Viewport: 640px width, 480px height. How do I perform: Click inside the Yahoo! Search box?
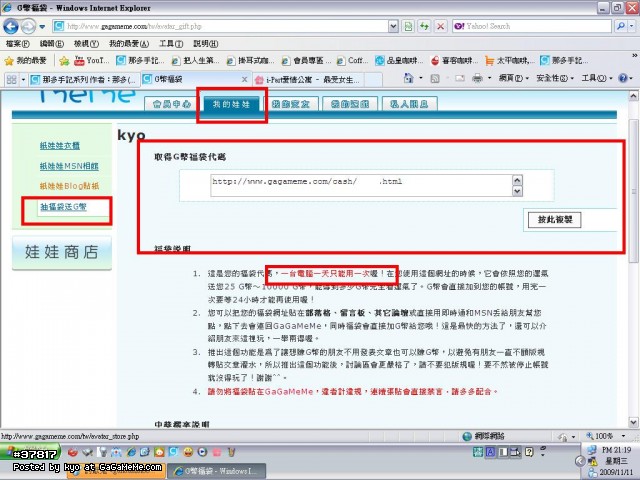click(x=532, y=27)
